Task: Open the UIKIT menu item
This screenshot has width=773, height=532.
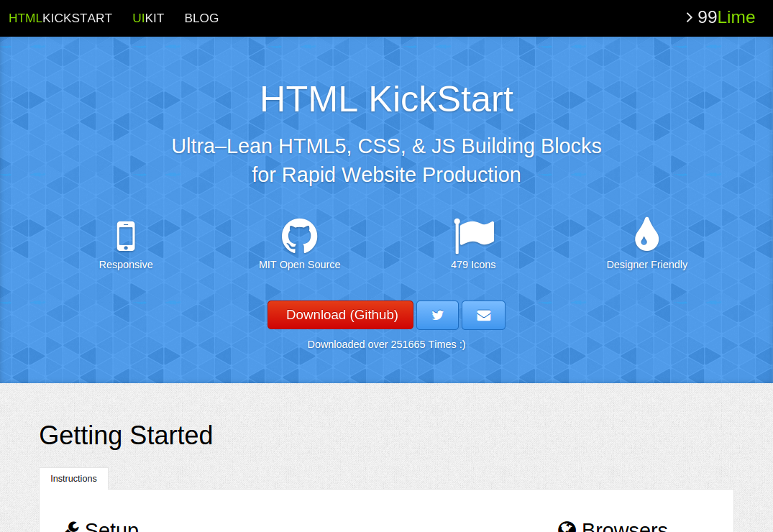Action: click(148, 18)
